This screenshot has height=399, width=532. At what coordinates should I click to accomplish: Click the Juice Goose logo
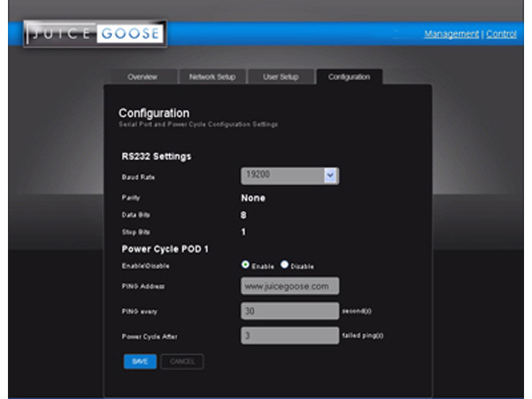pyautogui.click(x=94, y=34)
